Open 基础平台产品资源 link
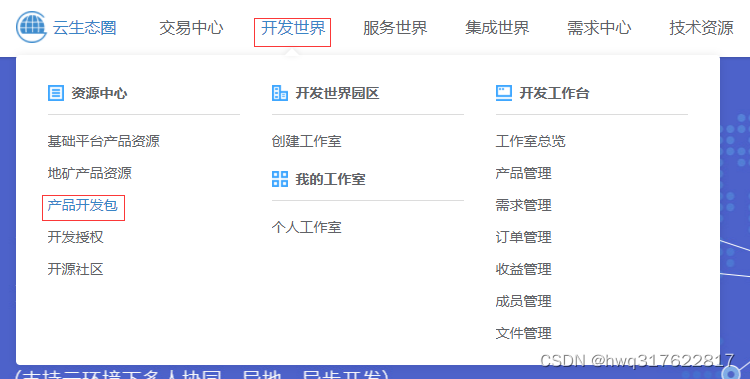Viewport: 750px width, 379px height. coord(103,141)
